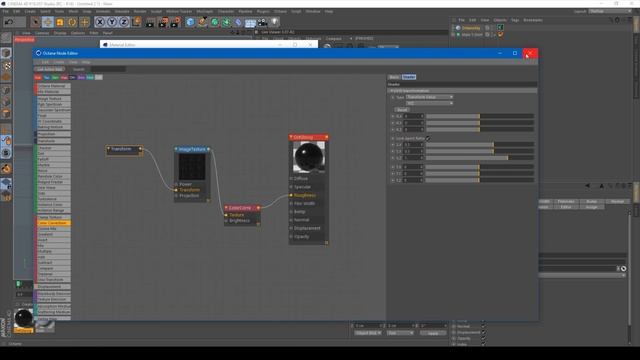Select the ImageTexture node header
The image size is (640, 360).
coord(192,149)
